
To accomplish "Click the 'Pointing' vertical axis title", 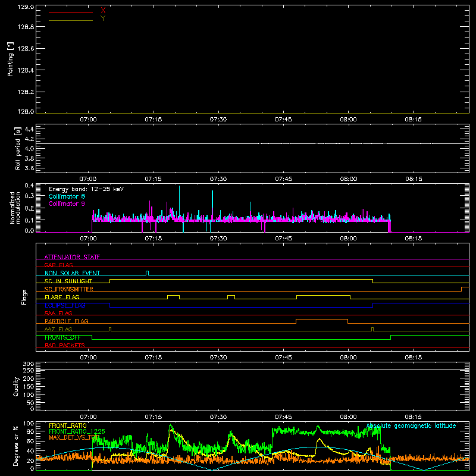I will click(10, 59).
